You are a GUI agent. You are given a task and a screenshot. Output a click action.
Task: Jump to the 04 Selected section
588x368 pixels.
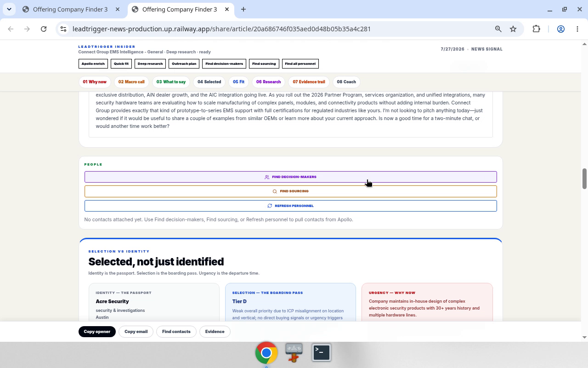click(209, 82)
